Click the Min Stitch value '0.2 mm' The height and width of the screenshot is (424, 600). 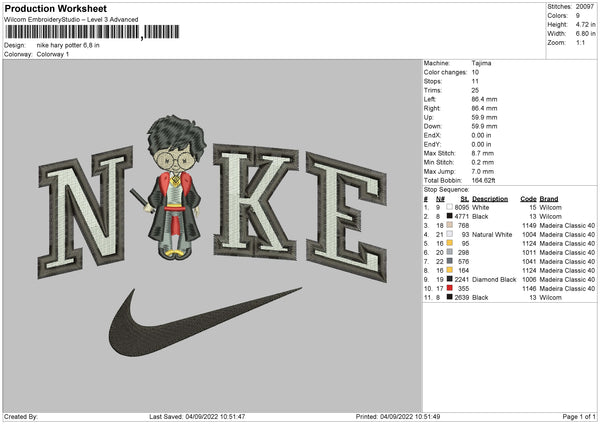click(483, 162)
